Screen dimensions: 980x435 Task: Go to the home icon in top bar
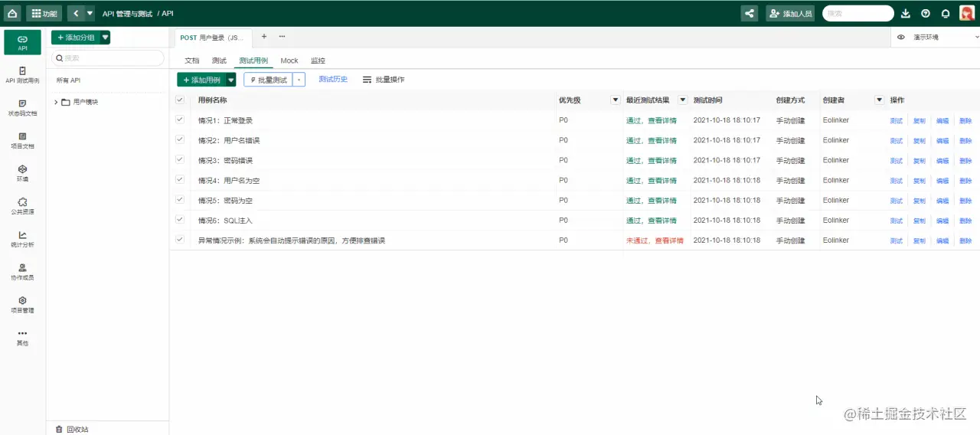click(12, 13)
